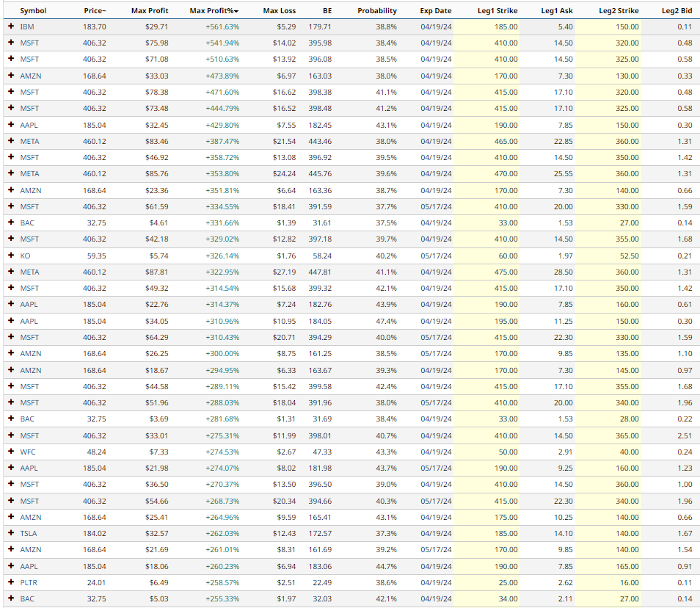Click the Leg1 Strike column header
The width and height of the screenshot is (700, 608).
497,11
